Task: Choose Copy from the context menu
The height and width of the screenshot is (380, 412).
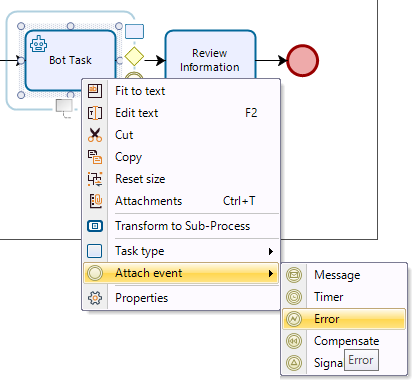Action: (181, 157)
